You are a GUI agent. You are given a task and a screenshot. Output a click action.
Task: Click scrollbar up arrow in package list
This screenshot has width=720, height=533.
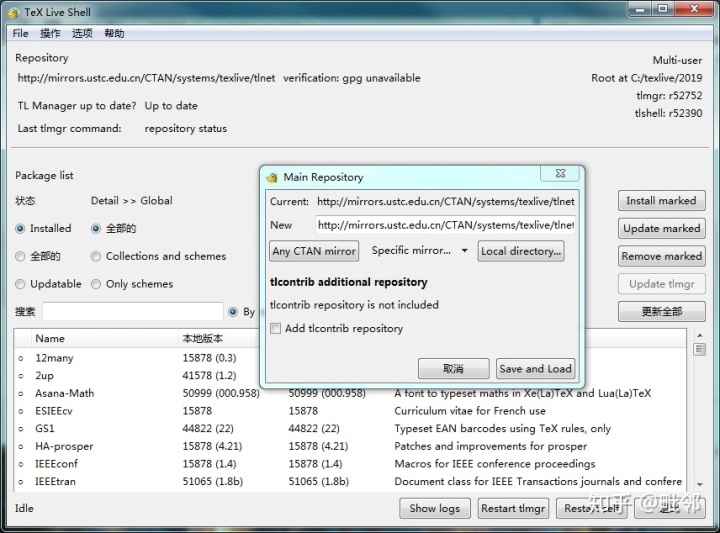[699, 336]
